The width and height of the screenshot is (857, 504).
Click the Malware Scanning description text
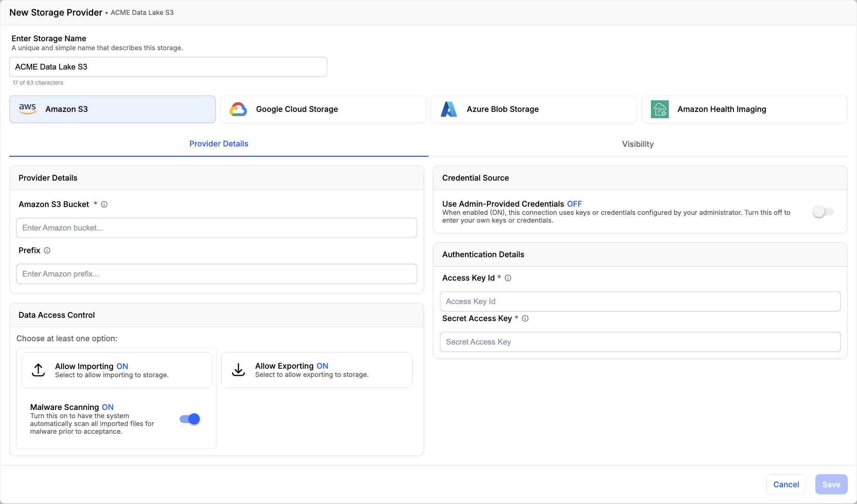92,424
